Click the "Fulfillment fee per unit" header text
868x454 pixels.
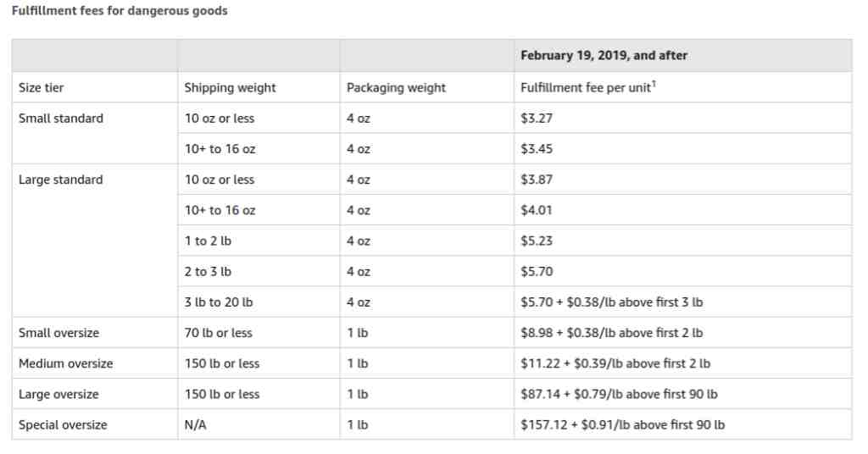pos(585,87)
